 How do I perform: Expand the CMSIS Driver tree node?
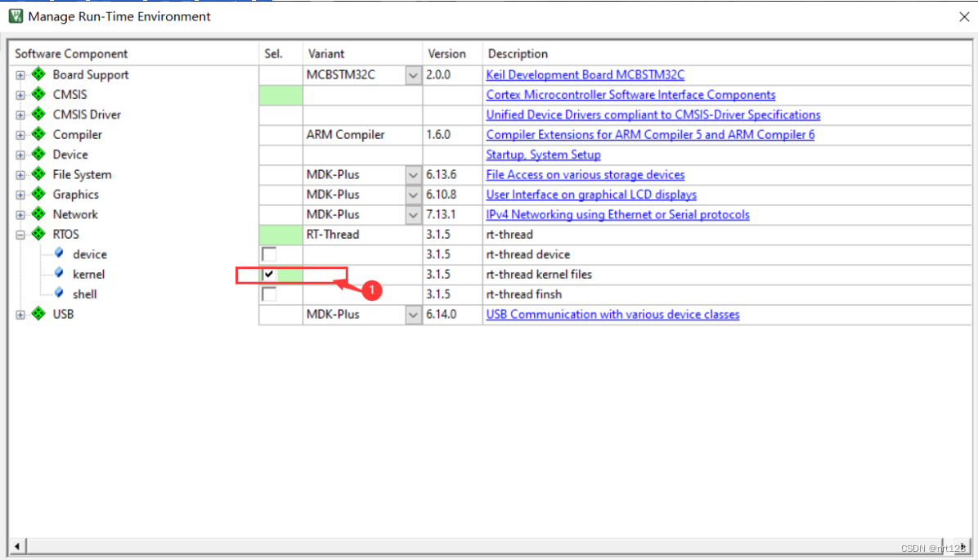(20, 114)
